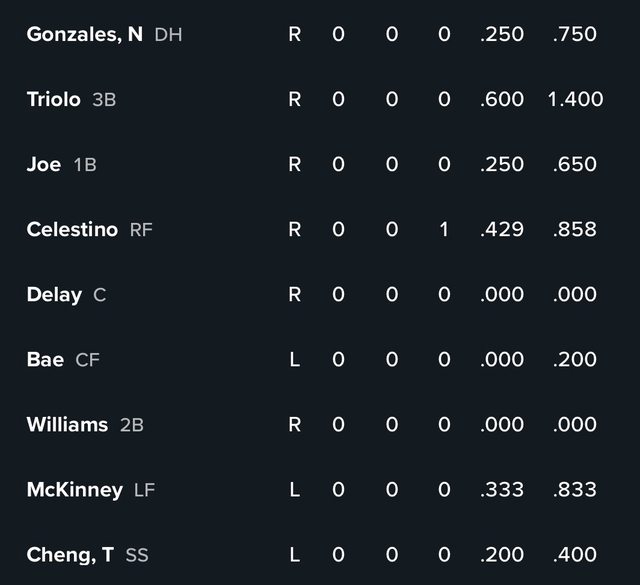Screen dimensions: 640x585
Task: Open Triolo's player page
Action: coord(54,100)
